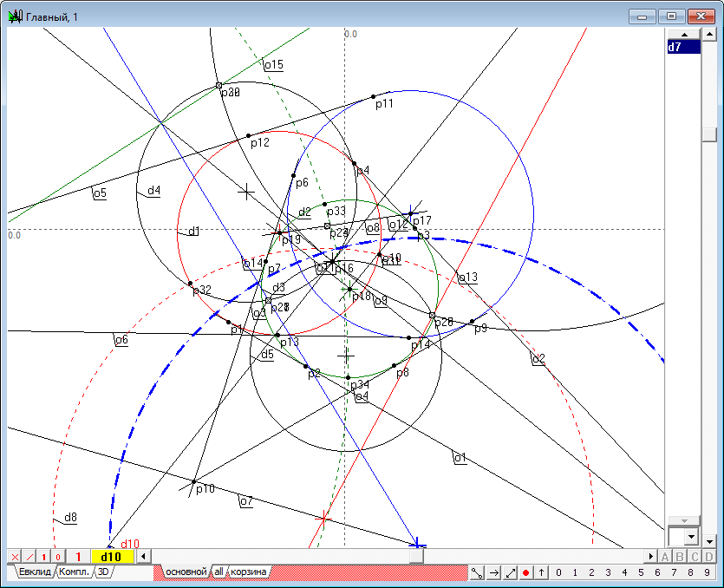Switch to the Компл. tab
This screenshot has width=724, height=588.
[x=74, y=572]
